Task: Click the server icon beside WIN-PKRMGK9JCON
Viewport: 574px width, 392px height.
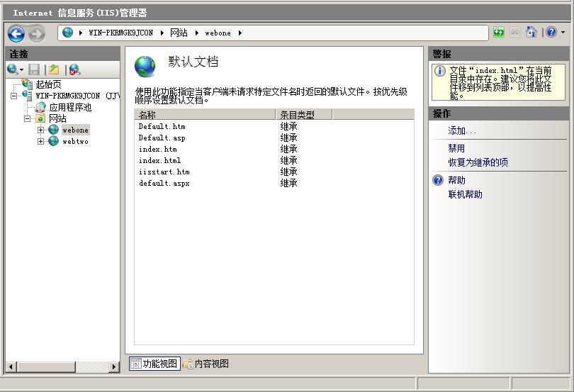Action: [28, 95]
